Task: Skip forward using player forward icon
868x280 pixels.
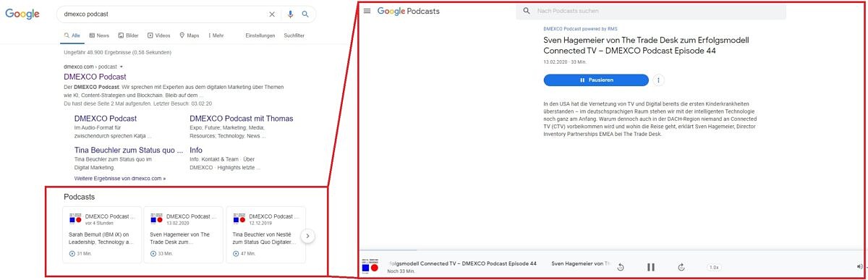Action: [681, 267]
